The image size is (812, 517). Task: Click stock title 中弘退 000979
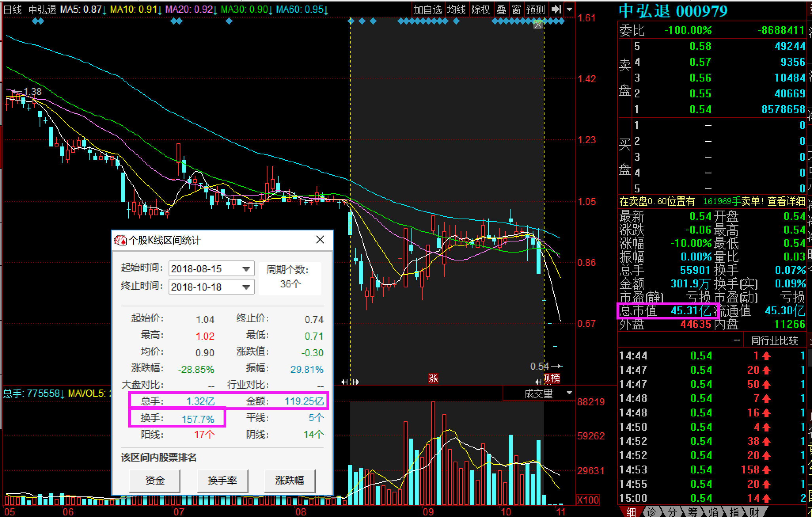click(673, 11)
